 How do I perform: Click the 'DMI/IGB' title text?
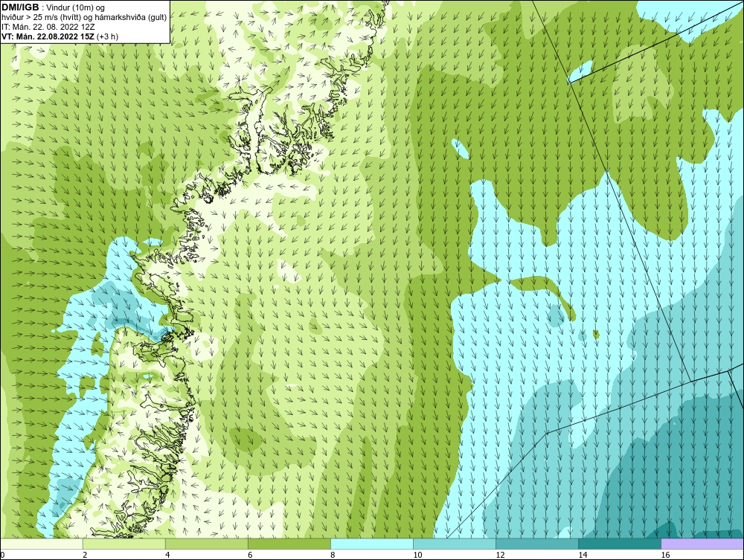[x=20, y=7]
